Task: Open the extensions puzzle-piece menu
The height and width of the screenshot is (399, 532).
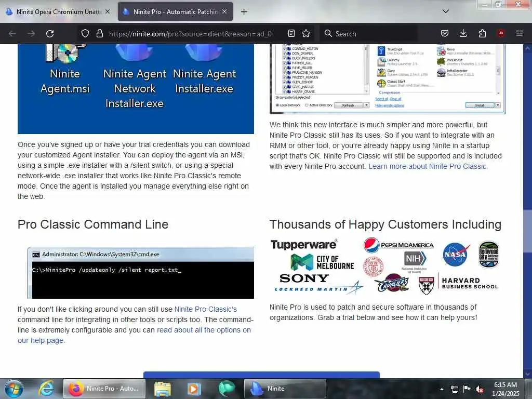Action: tap(482, 33)
